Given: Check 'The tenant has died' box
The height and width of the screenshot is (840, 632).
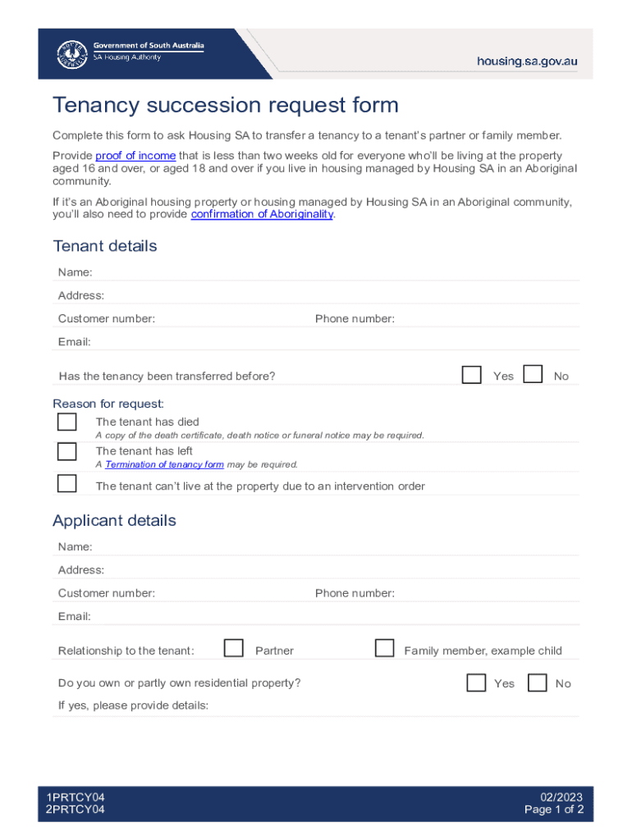Looking at the screenshot, I should pos(66,422).
